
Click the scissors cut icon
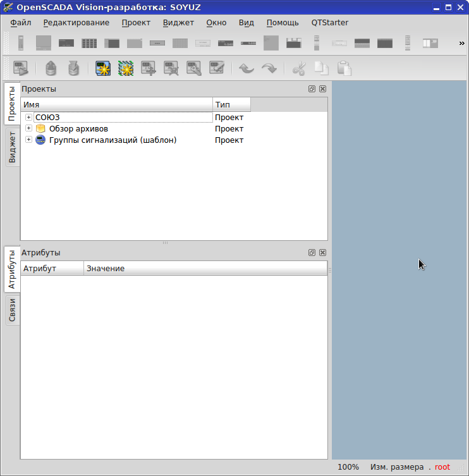299,68
